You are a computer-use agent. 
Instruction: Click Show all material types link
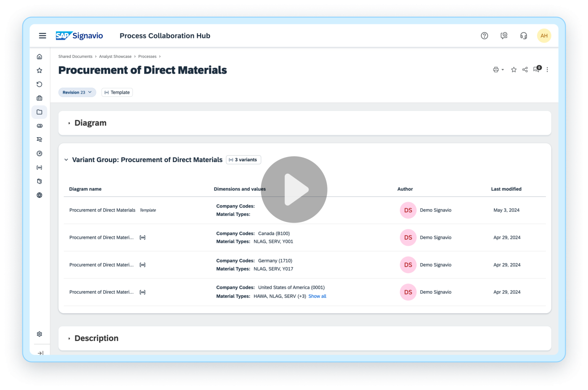click(317, 296)
